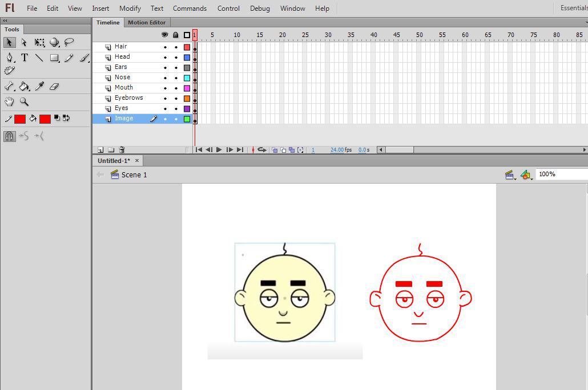The width and height of the screenshot is (588, 390).
Task: Select the Eyedropper tool
Action: [x=39, y=87]
